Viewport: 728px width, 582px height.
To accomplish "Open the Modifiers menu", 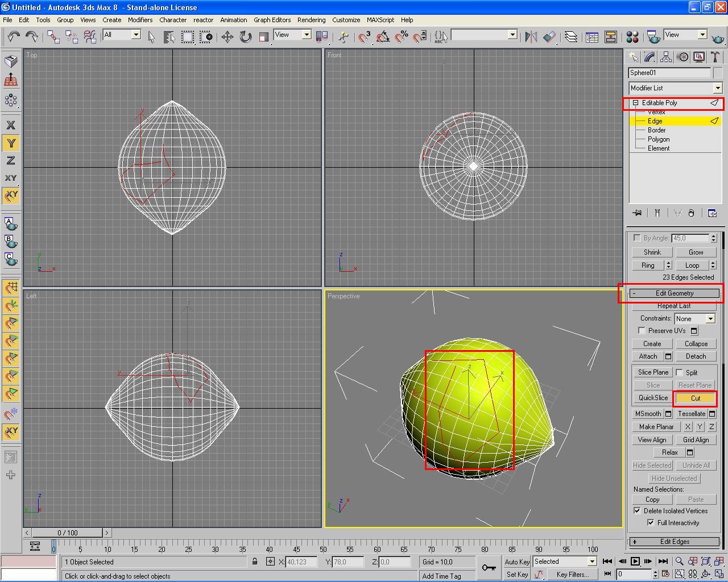I will click(140, 20).
